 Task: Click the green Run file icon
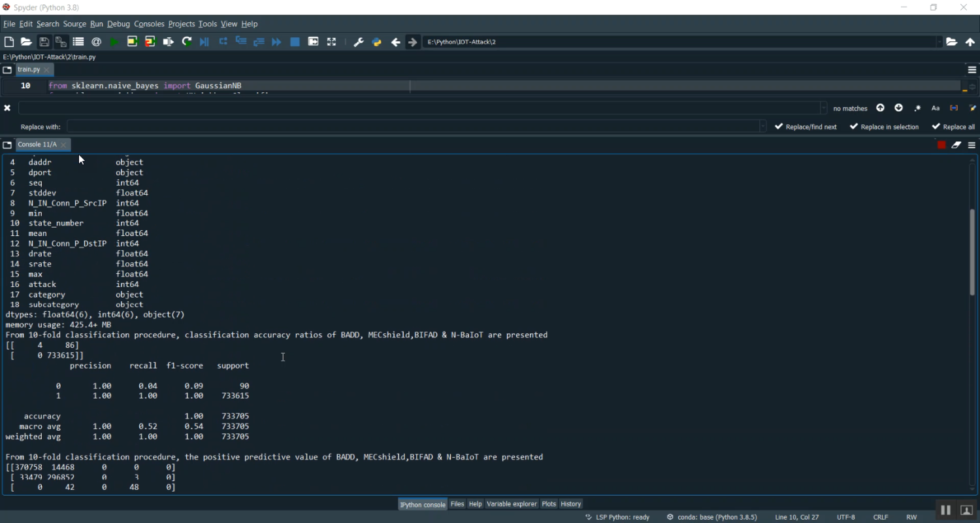click(x=114, y=42)
